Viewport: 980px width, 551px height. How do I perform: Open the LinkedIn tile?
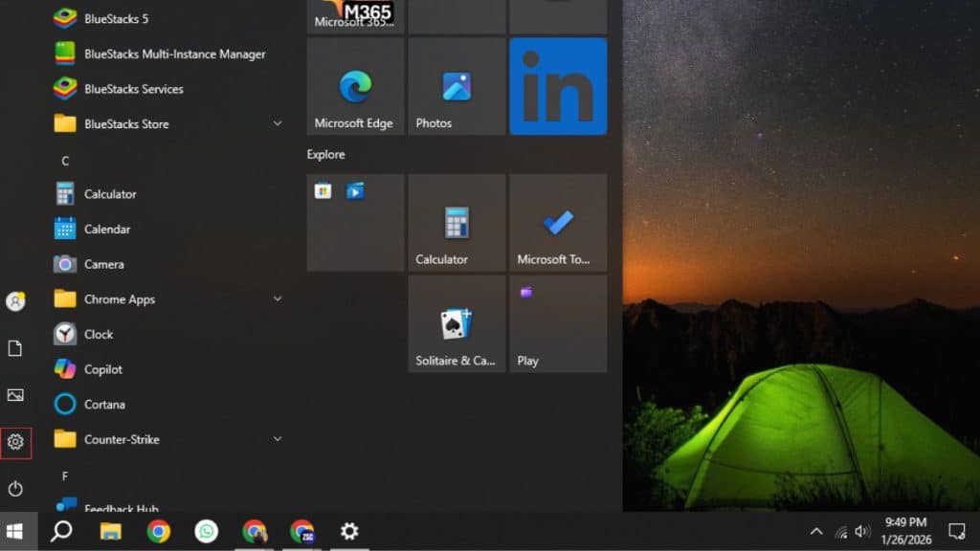[558, 86]
